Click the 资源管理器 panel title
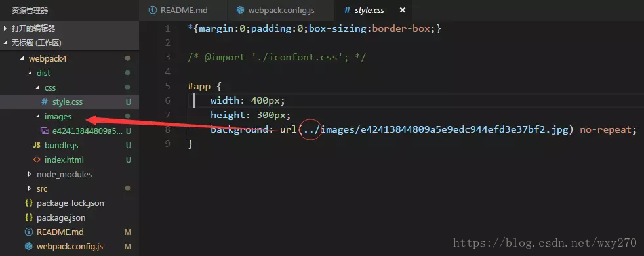 click(30, 11)
